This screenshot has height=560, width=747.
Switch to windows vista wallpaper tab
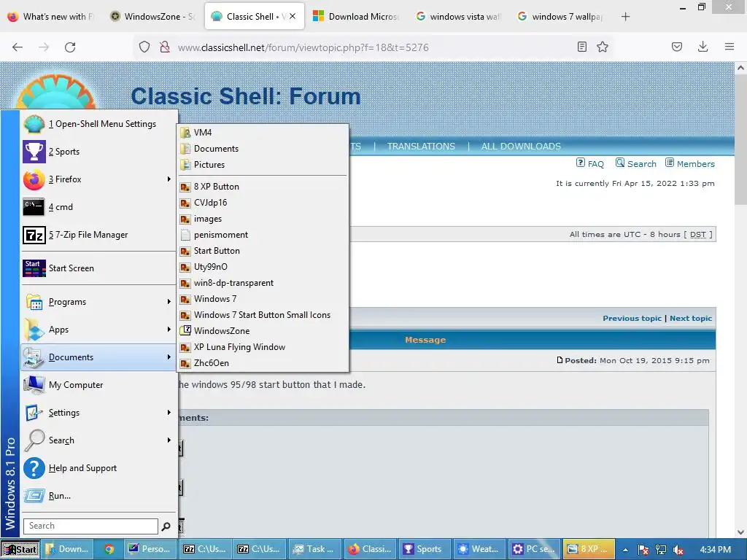tap(459, 17)
